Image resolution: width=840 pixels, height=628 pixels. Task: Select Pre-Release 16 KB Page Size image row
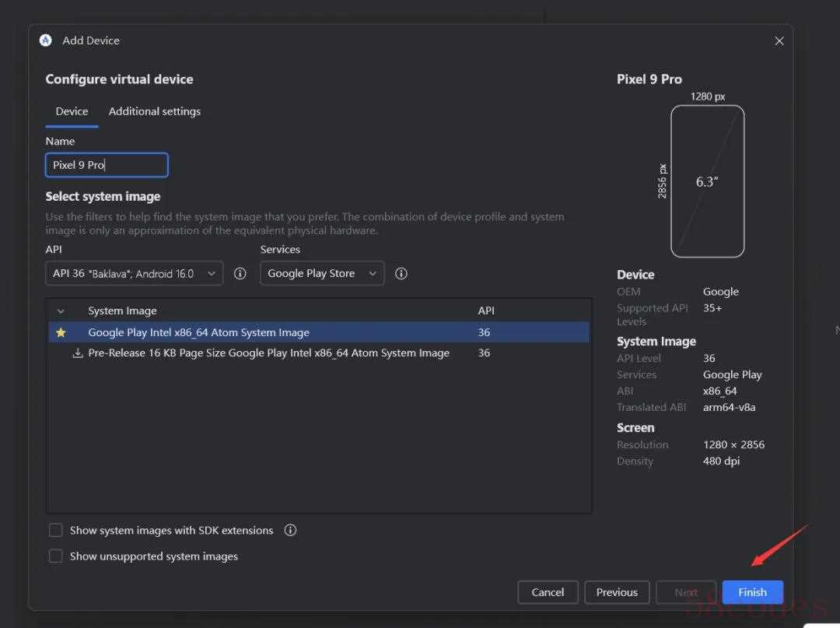(x=319, y=353)
